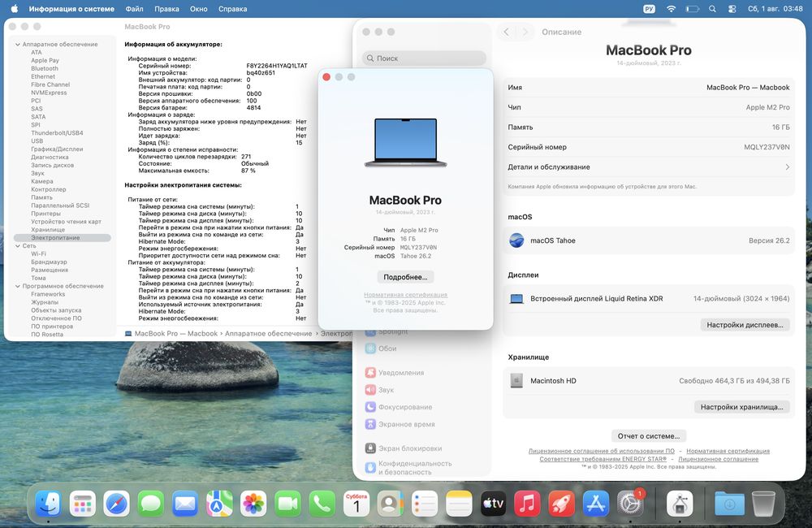812x528 pixels.
Task: Open Maps from the dock
Action: click(x=219, y=503)
